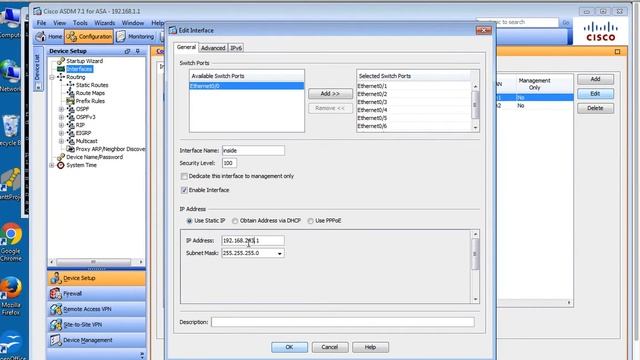Tick Dedicate this interface to management only

184,176
